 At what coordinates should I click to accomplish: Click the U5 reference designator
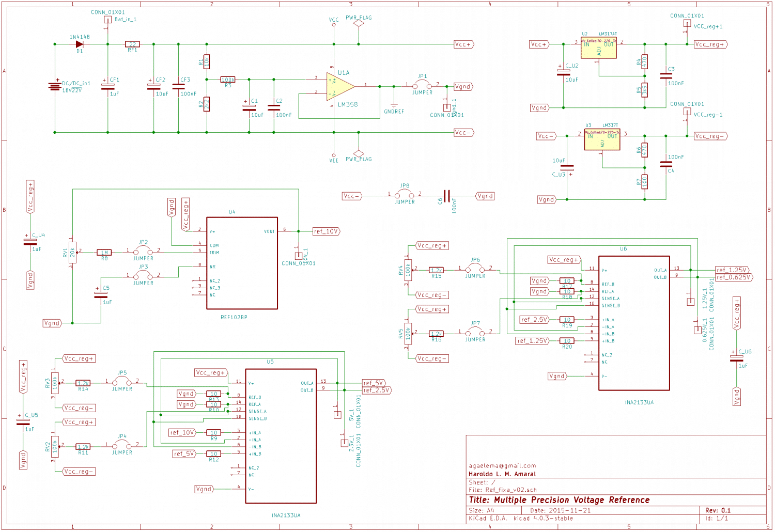click(x=270, y=362)
